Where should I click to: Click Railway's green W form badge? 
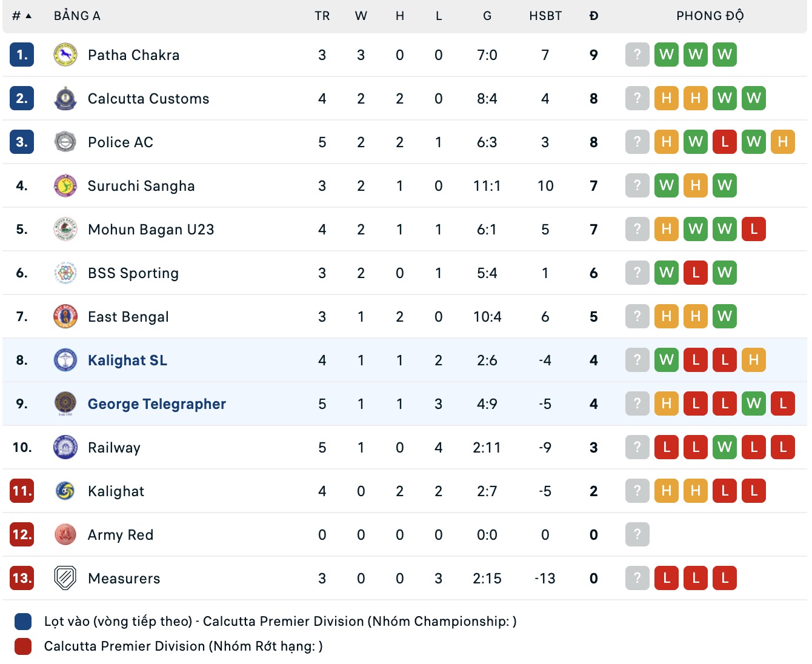tap(724, 448)
